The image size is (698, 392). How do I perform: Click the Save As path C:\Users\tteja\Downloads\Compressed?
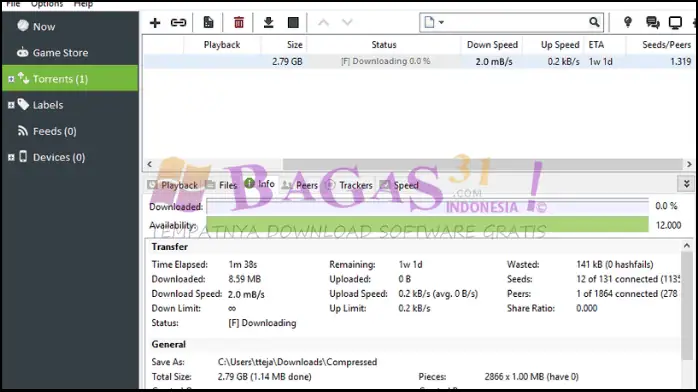(x=297, y=362)
